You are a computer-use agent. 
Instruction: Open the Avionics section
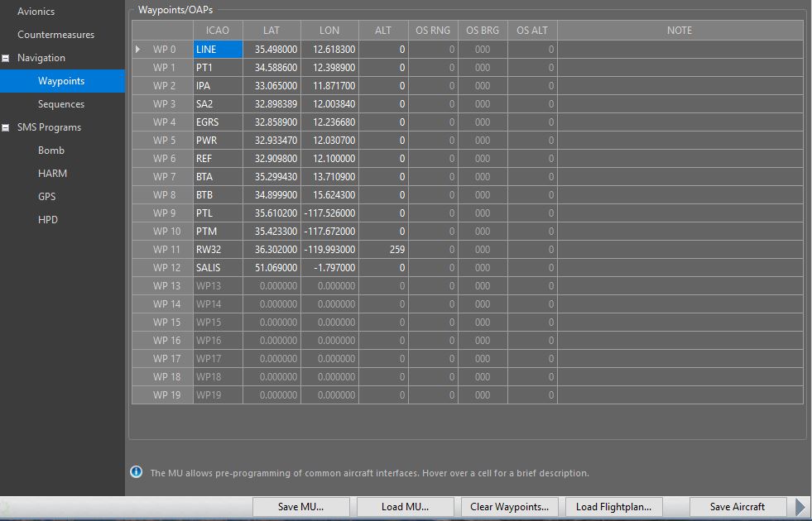click(x=36, y=12)
